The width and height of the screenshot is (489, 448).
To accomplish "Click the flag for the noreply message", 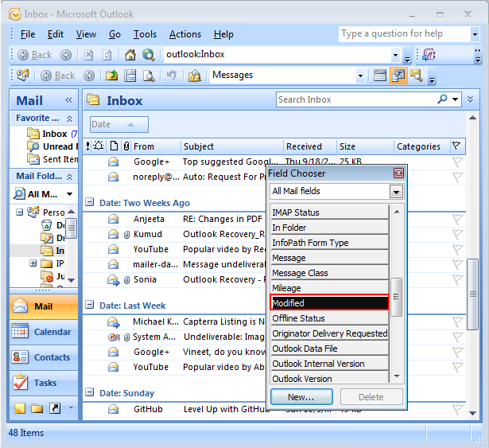I will 457,177.
